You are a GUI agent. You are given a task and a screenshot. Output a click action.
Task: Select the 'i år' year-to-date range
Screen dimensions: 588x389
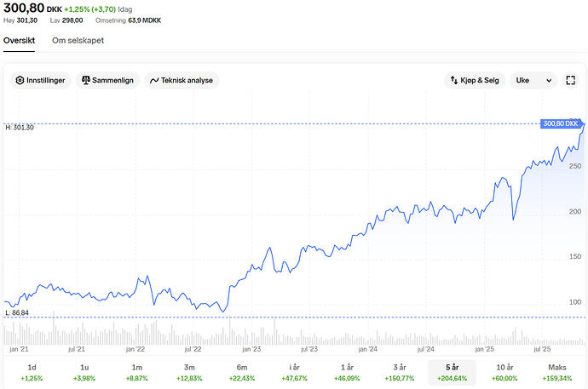tap(294, 372)
